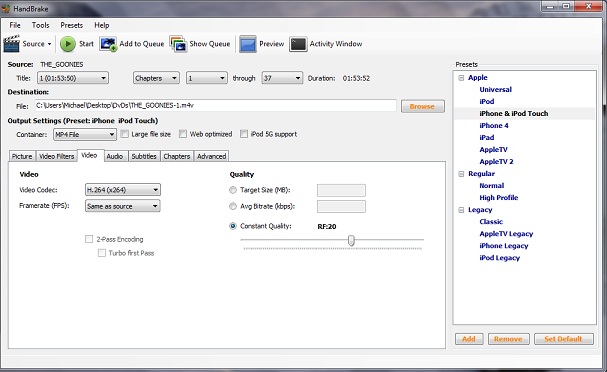Open the Title dropdown 1 (01:53:50)
Image resolution: width=607 pixels, height=372 pixels.
[x=73, y=78]
